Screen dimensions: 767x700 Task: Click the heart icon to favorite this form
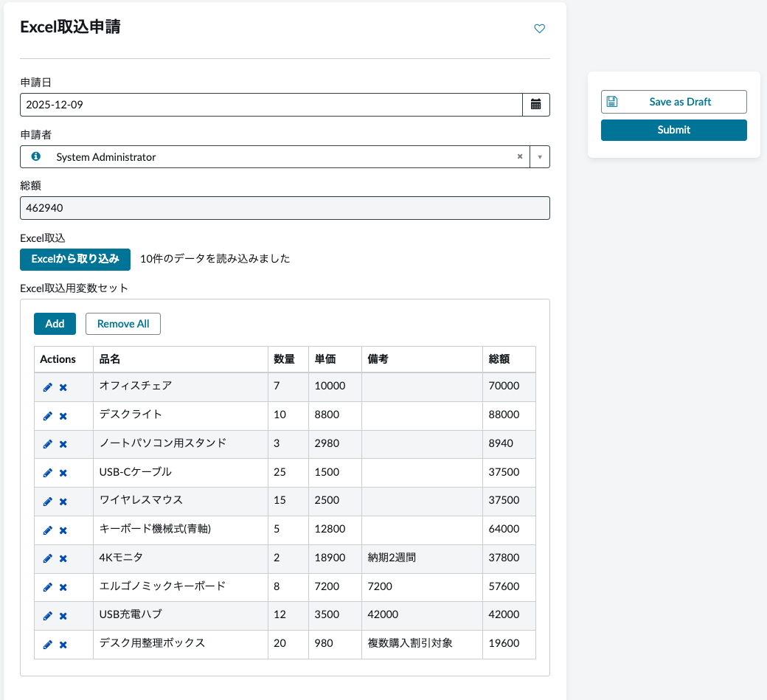point(539,28)
